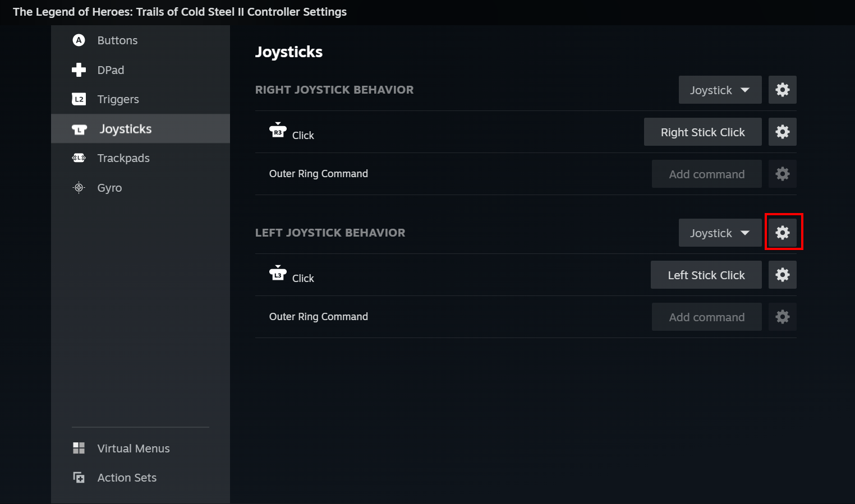Image resolution: width=855 pixels, height=504 pixels.
Task: Open the Triggers section
Action: (140, 99)
